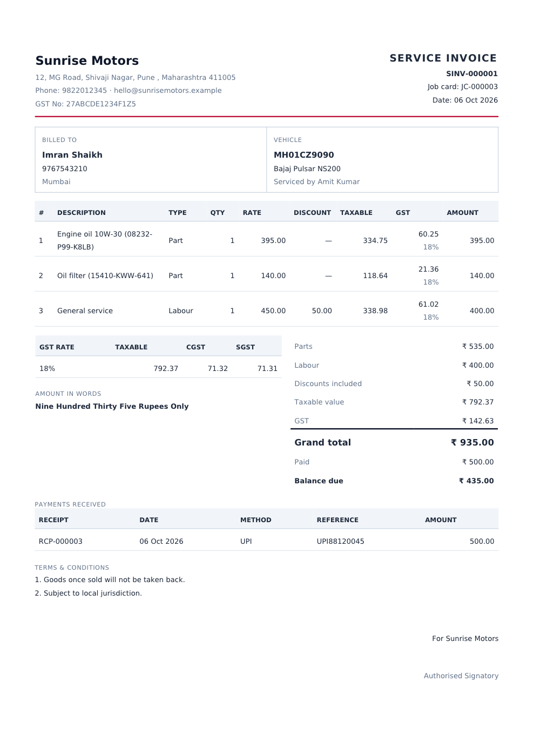Select the CGST value 71.32

[218, 368]
